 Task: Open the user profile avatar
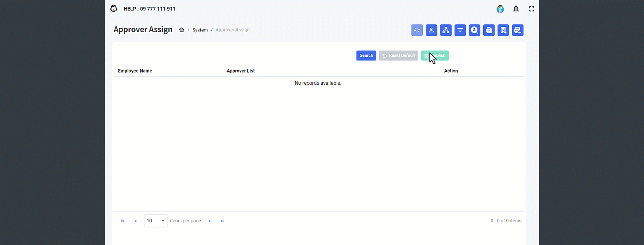coord(500,9)
